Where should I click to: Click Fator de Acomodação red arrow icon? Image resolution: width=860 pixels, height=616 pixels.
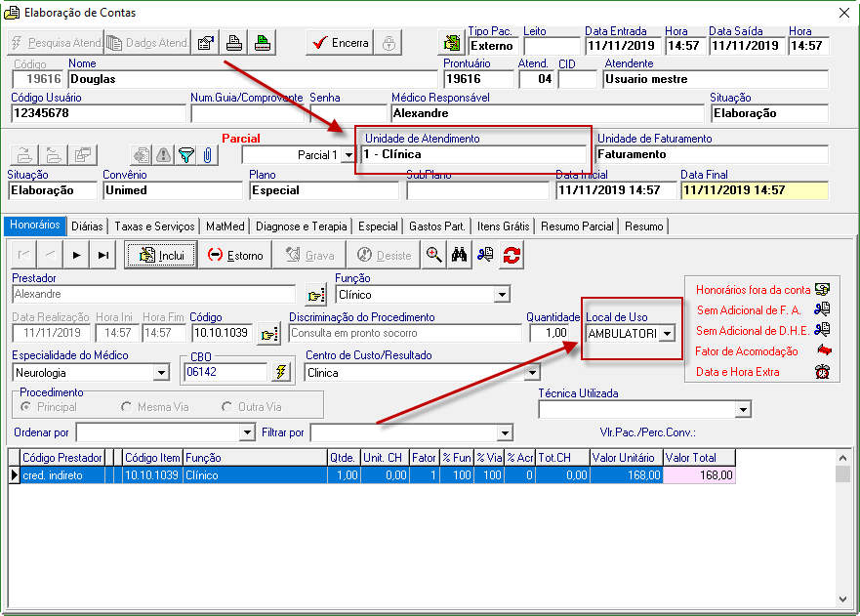coord(824,349)
